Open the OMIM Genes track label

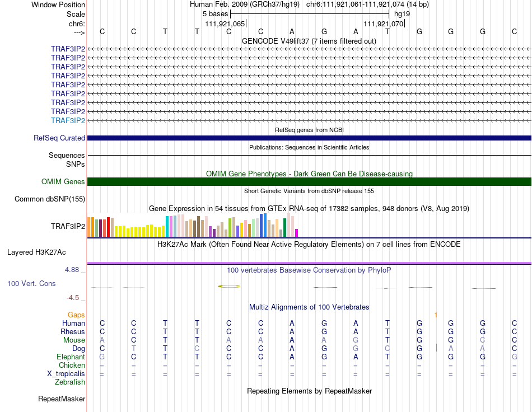pos(63,182)
